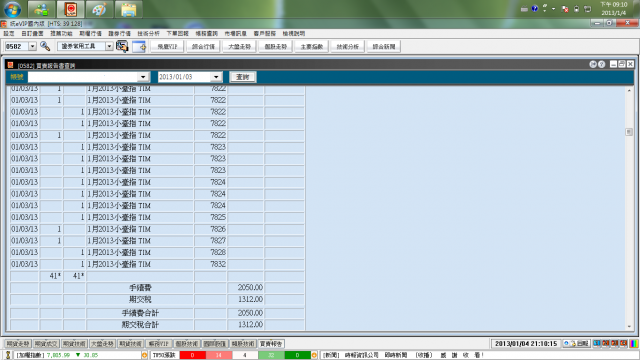Click the scrollbar up arrow in report

pyautogui.click(x=629, y=90)
